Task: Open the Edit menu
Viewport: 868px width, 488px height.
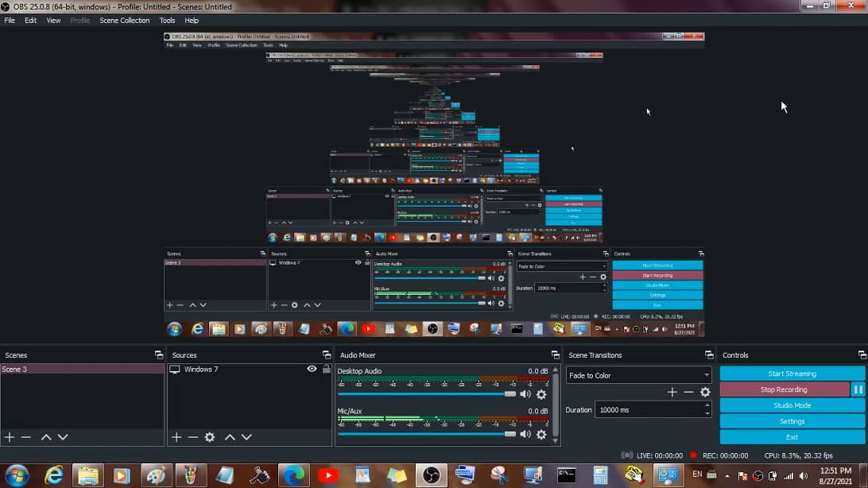Action: tap(30, 21)
